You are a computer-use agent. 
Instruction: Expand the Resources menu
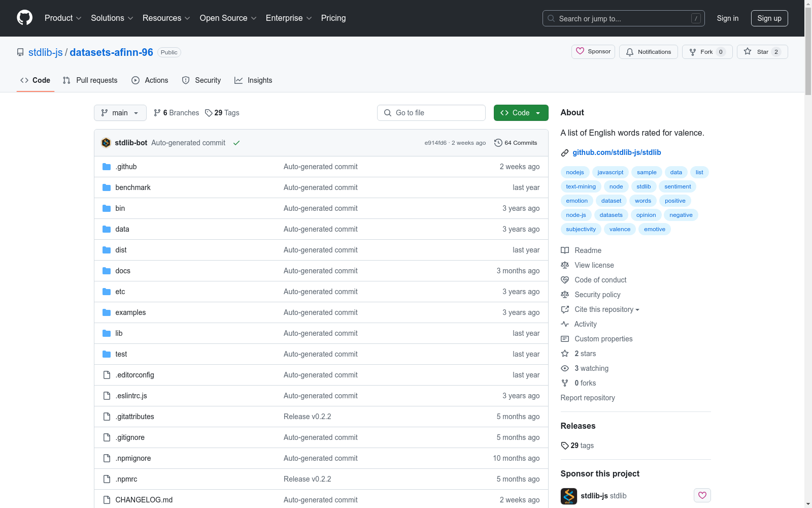coord(166,18)
